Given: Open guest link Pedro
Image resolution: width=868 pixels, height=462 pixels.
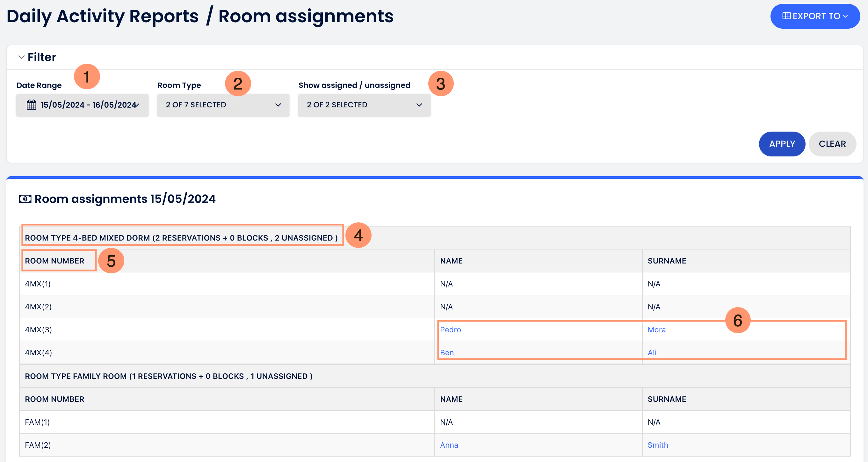Looking at the screenshot, I should click(x=450, y=329).
